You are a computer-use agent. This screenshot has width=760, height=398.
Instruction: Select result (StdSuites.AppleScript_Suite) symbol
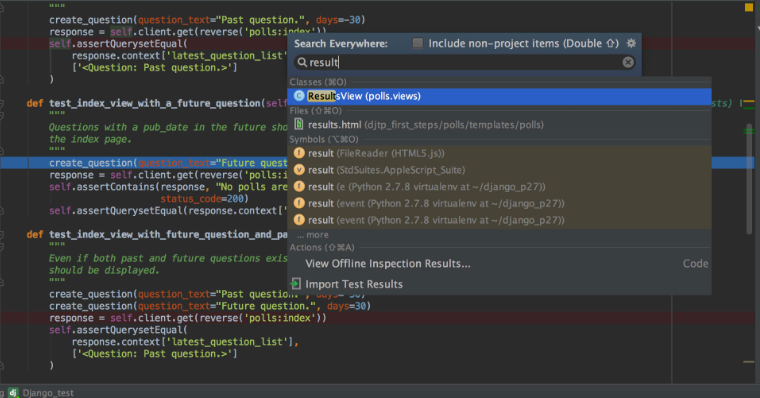tap(499, 170)
